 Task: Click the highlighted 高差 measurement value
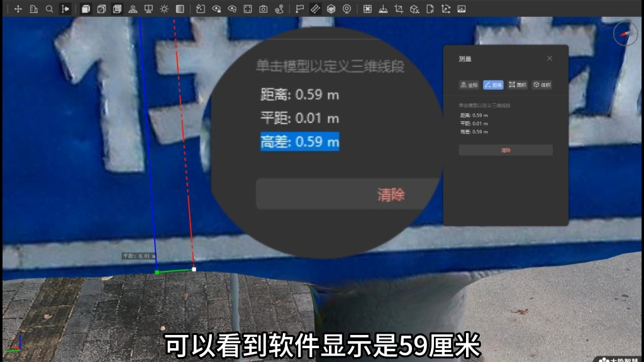(299, 142)
